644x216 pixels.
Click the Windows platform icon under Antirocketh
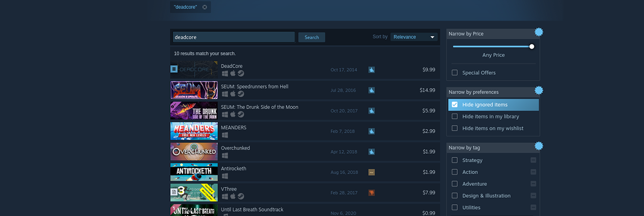tap(225, 175)
